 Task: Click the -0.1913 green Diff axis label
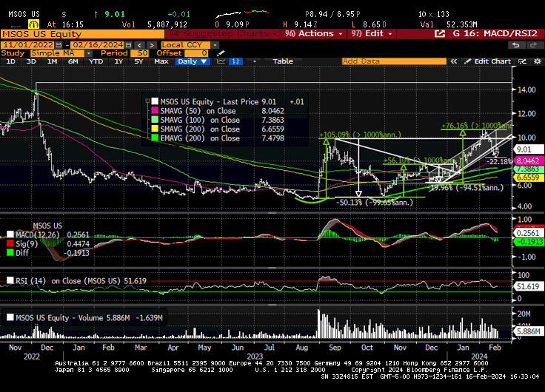point(528,242)
